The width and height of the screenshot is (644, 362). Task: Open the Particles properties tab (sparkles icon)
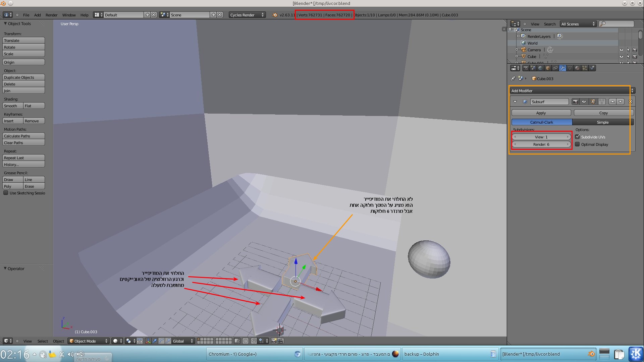pyautogui.click(x=585, y=68)
